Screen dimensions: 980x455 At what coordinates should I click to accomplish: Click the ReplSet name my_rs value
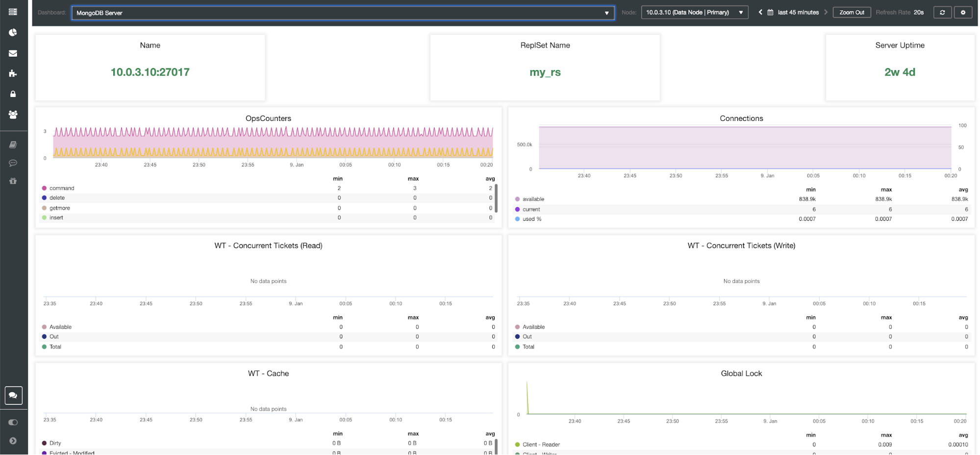[545, 72]
